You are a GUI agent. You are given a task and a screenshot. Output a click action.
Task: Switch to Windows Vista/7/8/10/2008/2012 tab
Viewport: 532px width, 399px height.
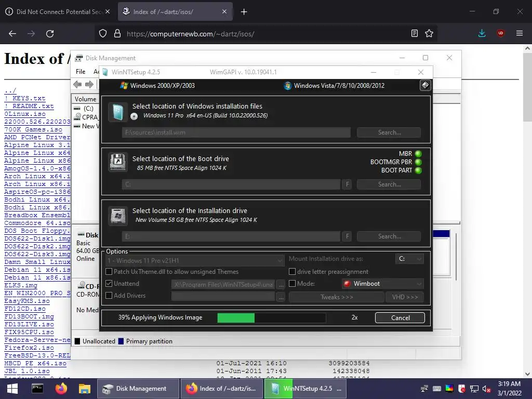click(334, 86)
